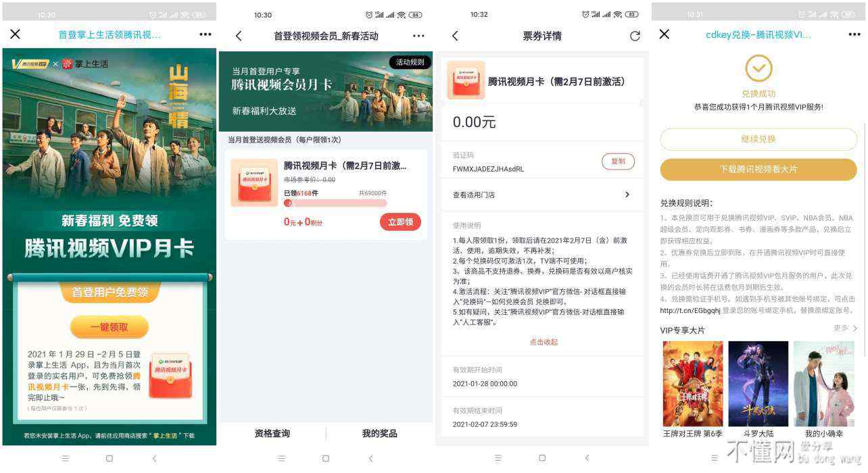868x473 pixels.
Task: Tap the coupon icon in 票券详情 header
Action: tap(466, 80)
